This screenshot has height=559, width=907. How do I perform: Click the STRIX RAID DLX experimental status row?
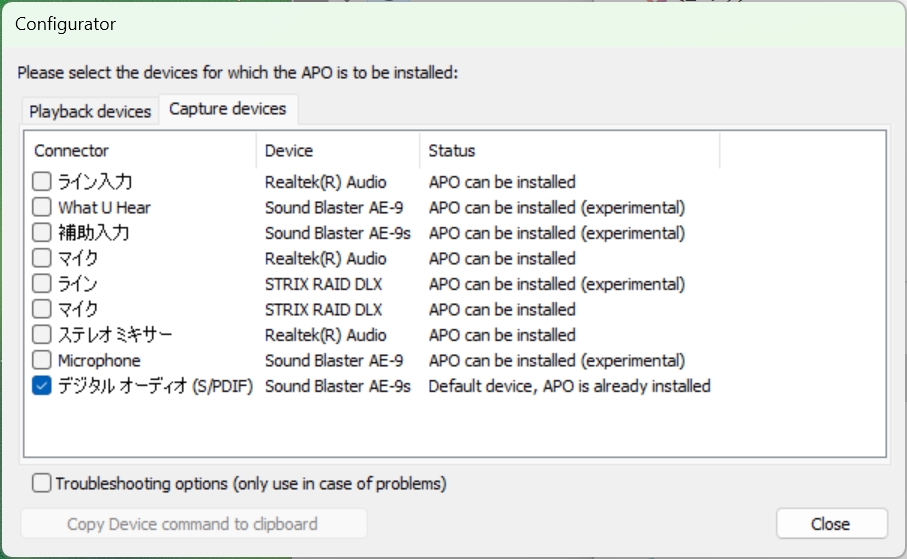(556, 284)
